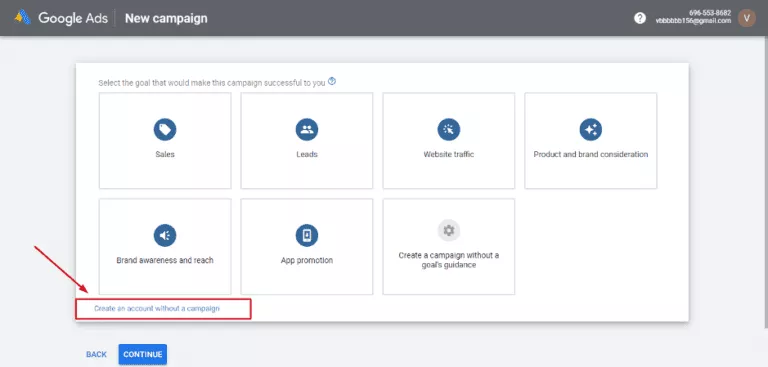Click the Google Ads logo
This screenshot has height=367, width=768.
(x=23, y=18)
